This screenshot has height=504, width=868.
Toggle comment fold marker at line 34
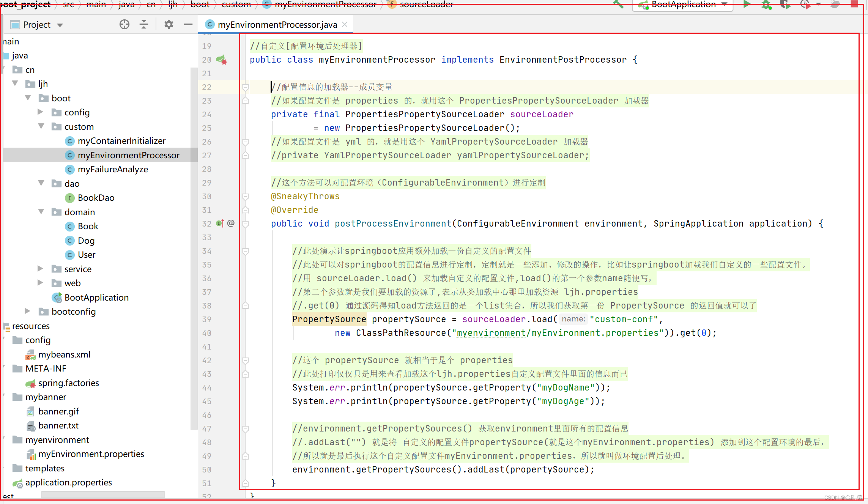coord(246,251)
